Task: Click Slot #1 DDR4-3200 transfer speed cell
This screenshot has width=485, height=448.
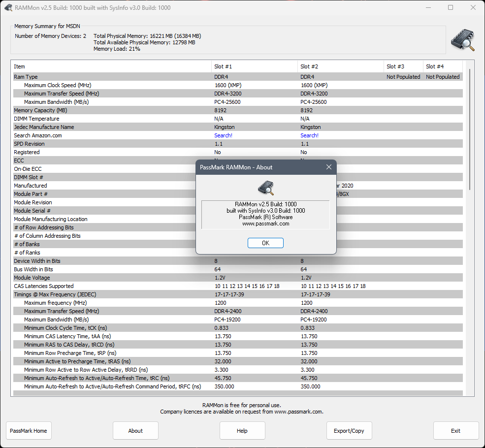Action: point(227,94)
